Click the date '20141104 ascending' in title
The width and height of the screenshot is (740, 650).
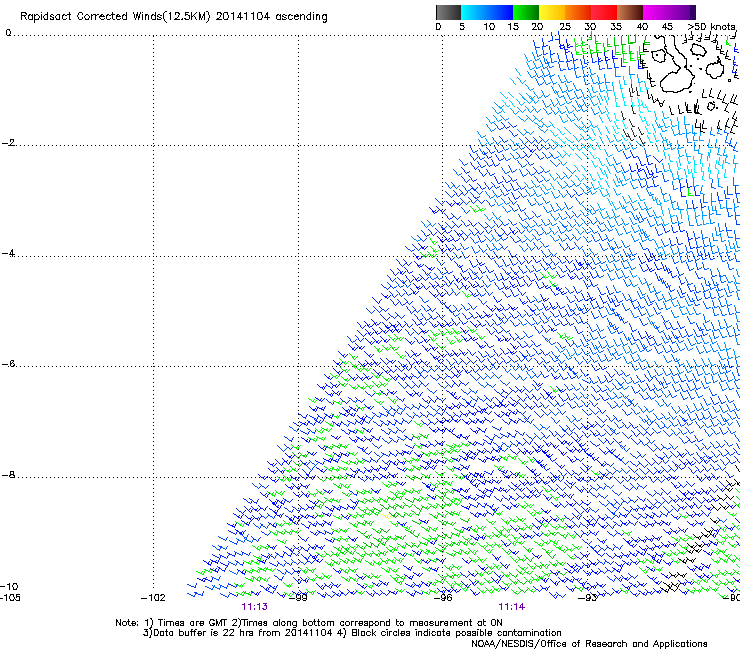(271, 16)
